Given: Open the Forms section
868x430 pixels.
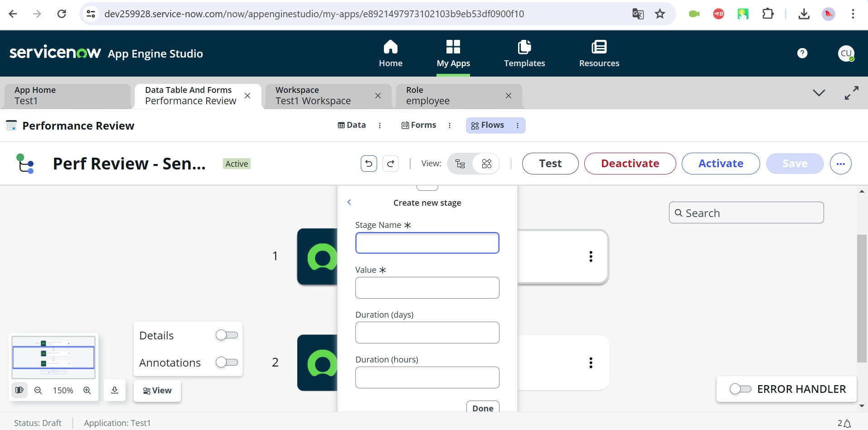Looking at the screenshot, I should pos(419,125).
